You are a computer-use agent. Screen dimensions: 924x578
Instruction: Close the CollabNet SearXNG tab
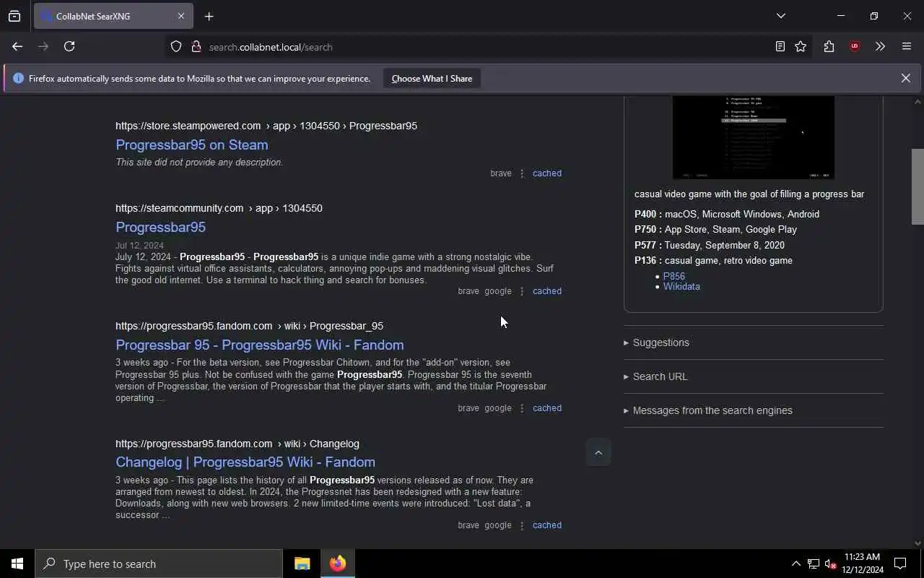(x=180, y=16)
